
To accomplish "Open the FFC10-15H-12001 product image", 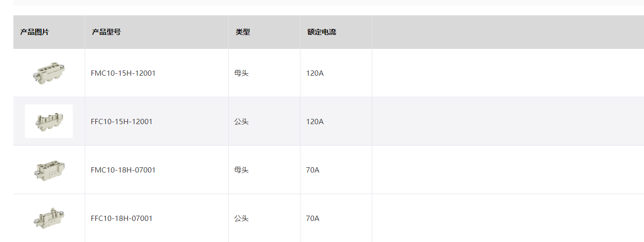I will coord(49,121).
